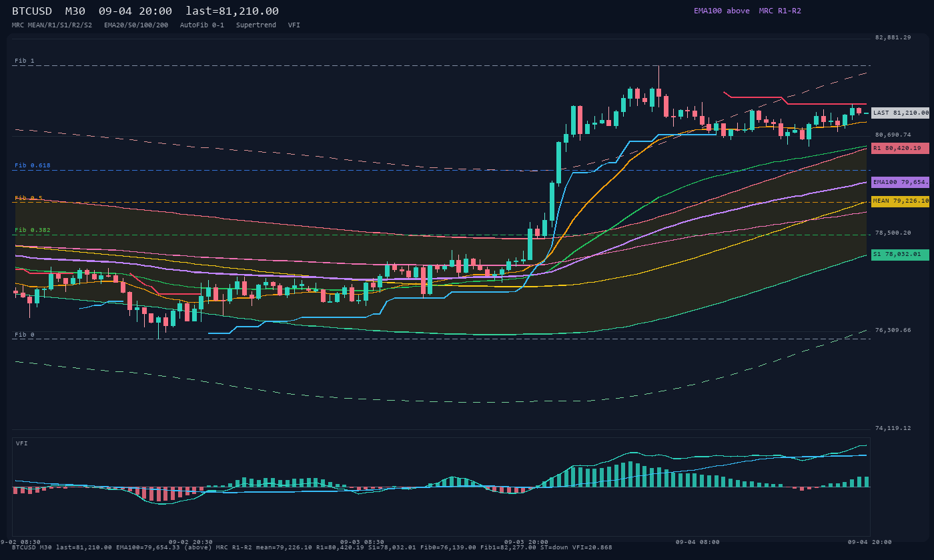934x560 pixels.
Task: Click the "09-04 20:00" timestamp in the chart title
Action: [x=135, y=11]
